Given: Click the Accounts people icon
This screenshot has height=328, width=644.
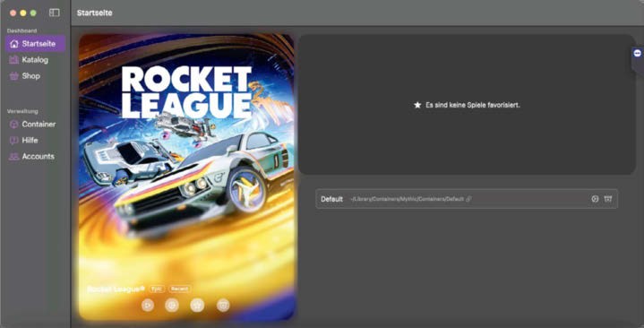Looking at the screenshot, I should pyautogui.click(x=14, y=156).
